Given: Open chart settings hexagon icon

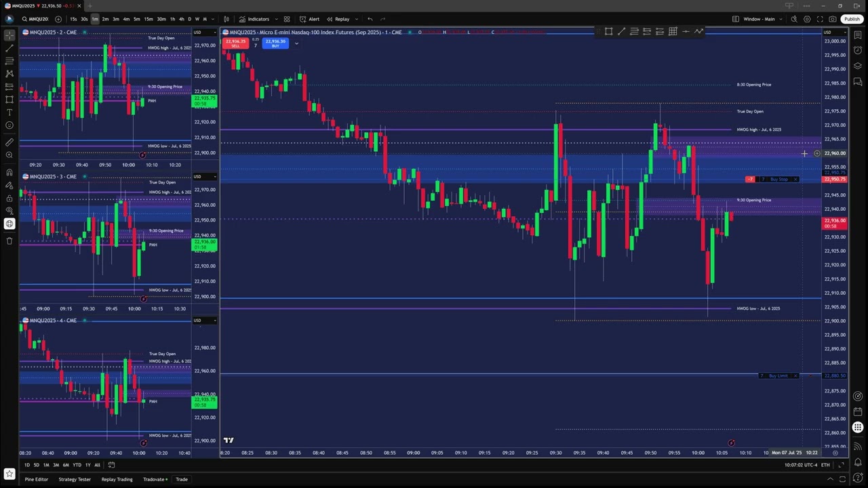Looking at the screenshot, I should pyautogui.click(x=807, y=19).
